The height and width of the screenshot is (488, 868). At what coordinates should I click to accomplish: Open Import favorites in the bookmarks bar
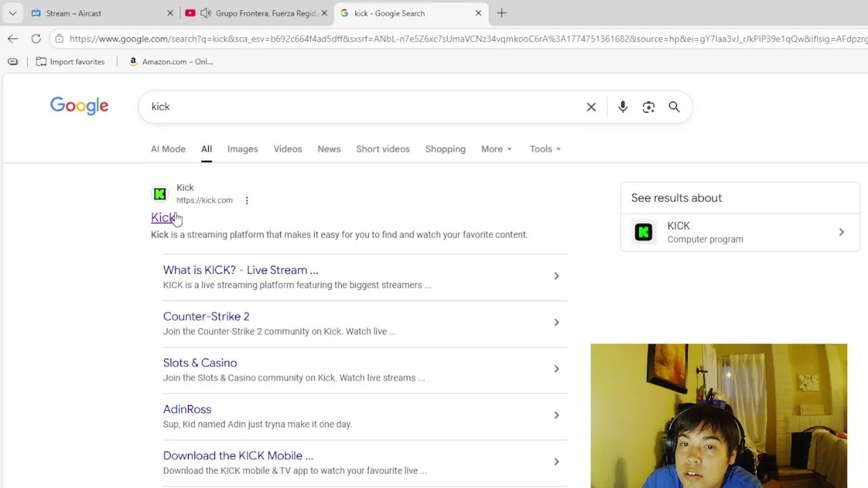tap(71, 62)
